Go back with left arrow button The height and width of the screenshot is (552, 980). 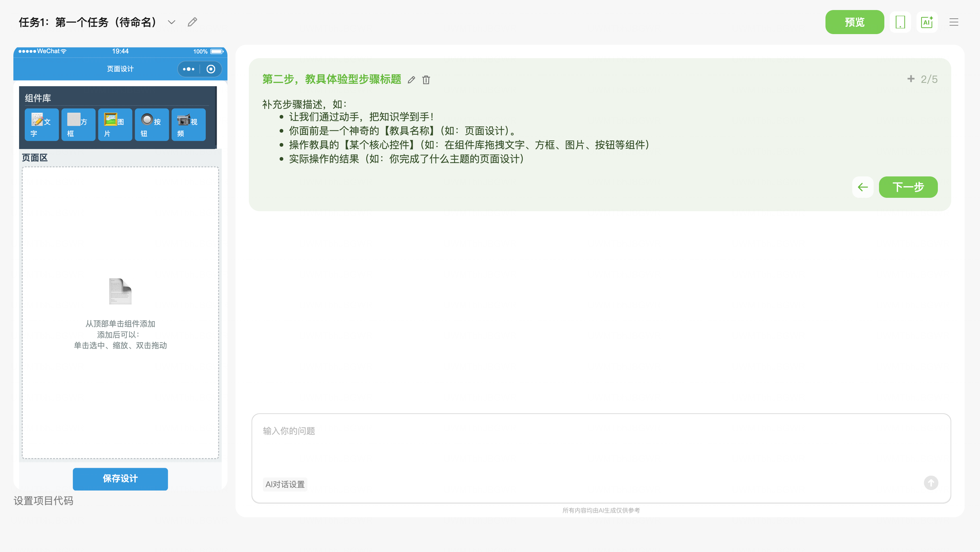(x=863, y=187)
